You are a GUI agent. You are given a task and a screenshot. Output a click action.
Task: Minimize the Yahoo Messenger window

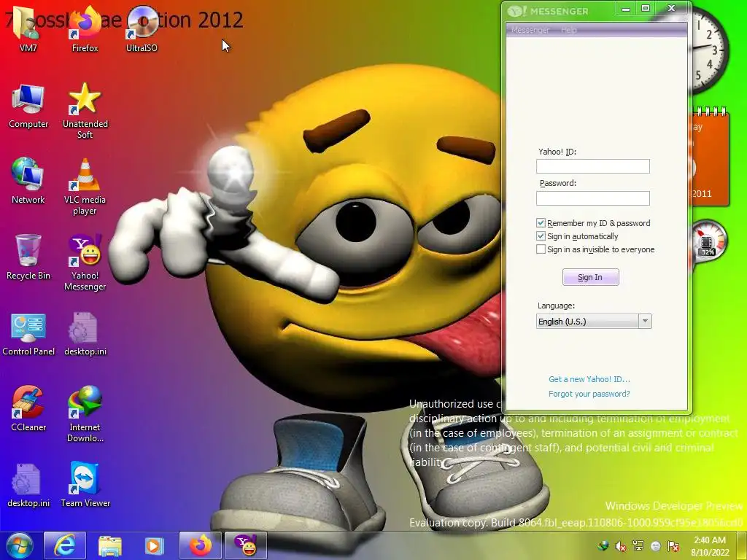(x=626, y=9)
